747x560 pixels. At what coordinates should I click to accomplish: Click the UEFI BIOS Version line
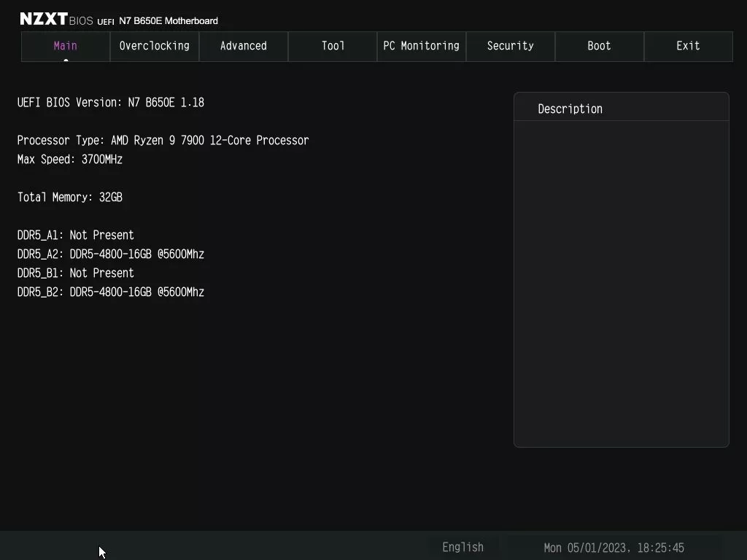(111, 102)
